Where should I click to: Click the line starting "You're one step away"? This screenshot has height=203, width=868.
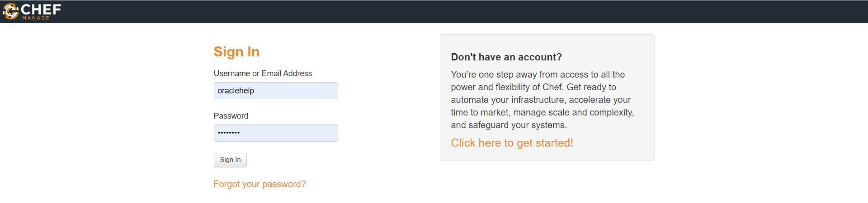tap(538, 74)
